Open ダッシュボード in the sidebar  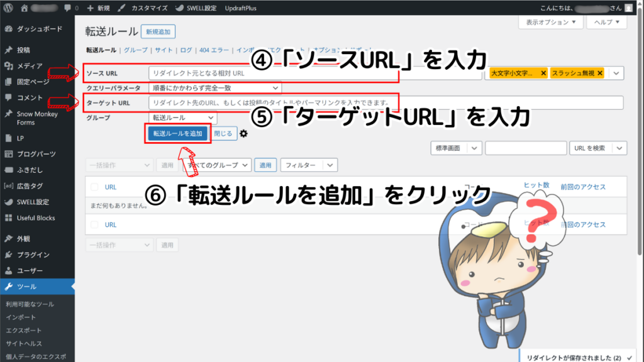coord(37,29)
